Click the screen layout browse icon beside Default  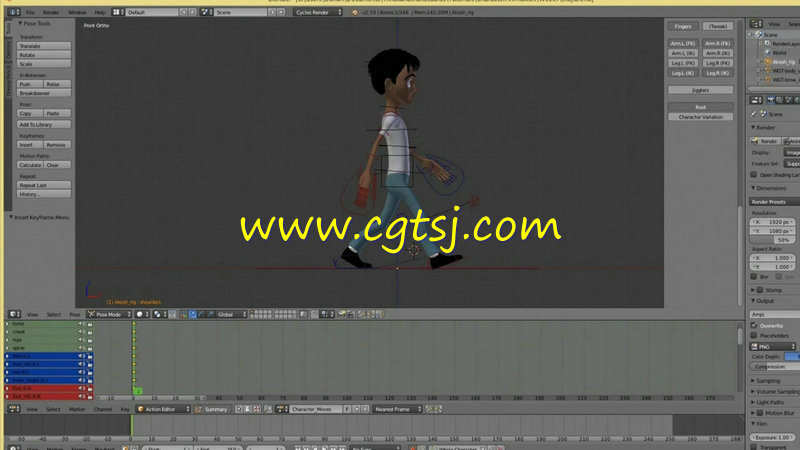click(118, 12)
